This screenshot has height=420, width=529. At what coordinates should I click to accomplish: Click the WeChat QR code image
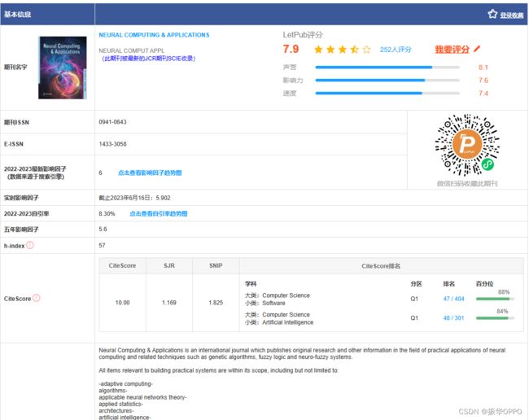pyautogui.click(x=467, y=145)
